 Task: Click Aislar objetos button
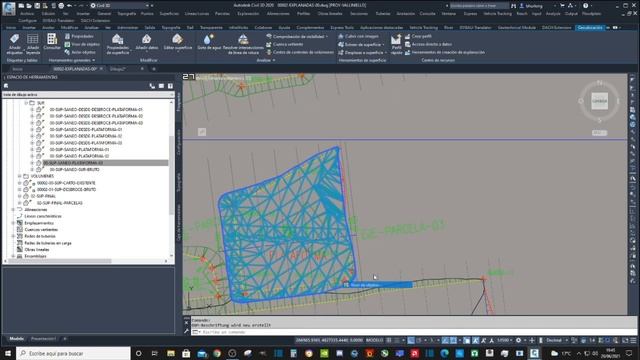point(80,52)
